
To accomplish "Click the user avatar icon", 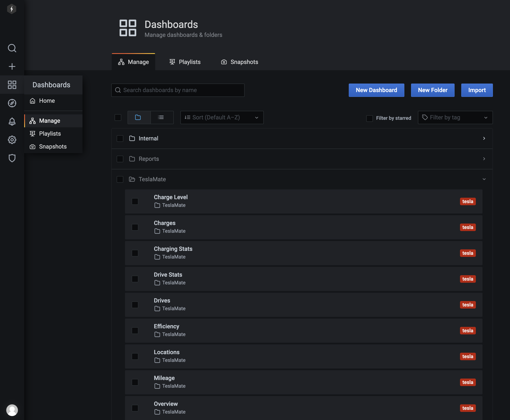I will (12, 410).
